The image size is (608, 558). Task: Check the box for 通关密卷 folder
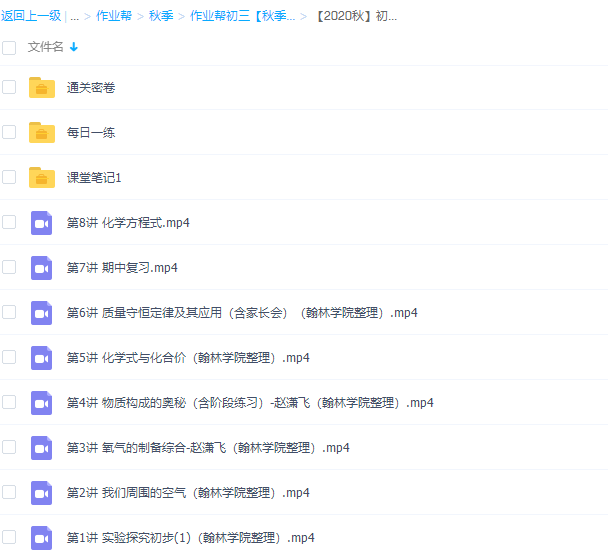(x=9, y=88)
